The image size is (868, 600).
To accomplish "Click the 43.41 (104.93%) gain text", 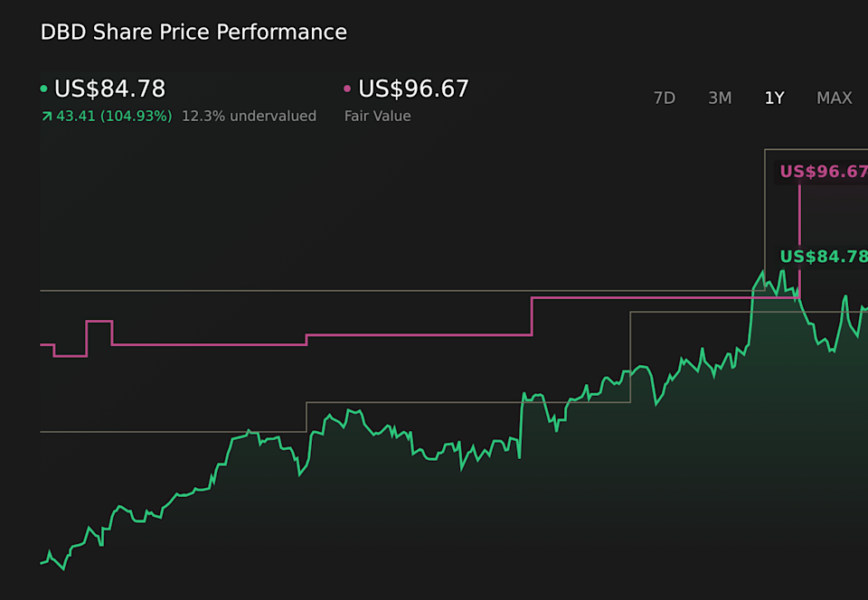I will 116,116.
